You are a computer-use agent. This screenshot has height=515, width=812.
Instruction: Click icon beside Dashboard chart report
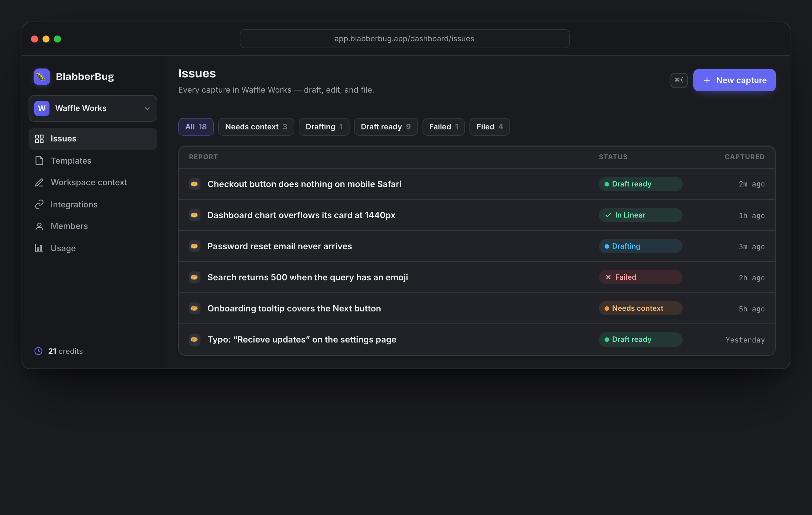pos(194,215)
